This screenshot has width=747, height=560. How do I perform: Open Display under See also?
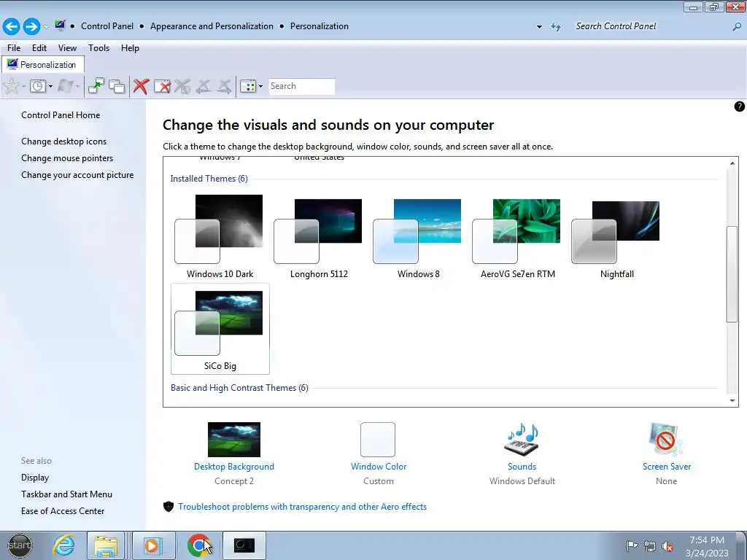(x=35, y=478)
